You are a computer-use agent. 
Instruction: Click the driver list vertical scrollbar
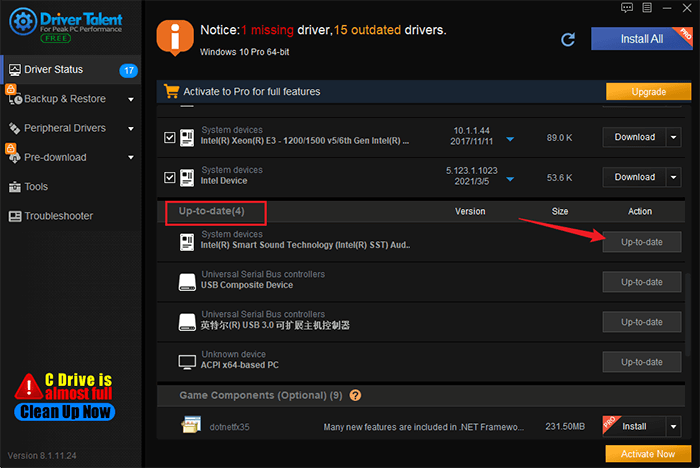click(x=688, y=313)
